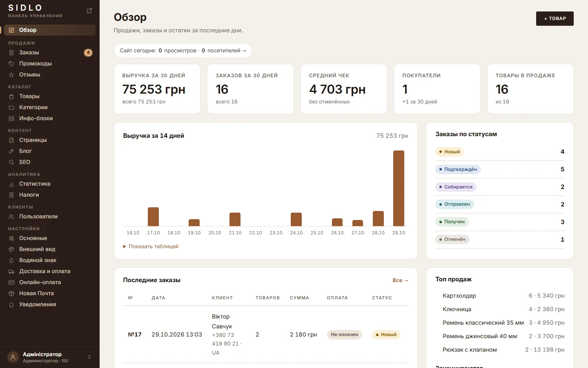Open Онлайн-оплата settings

[x=49, y=283]
